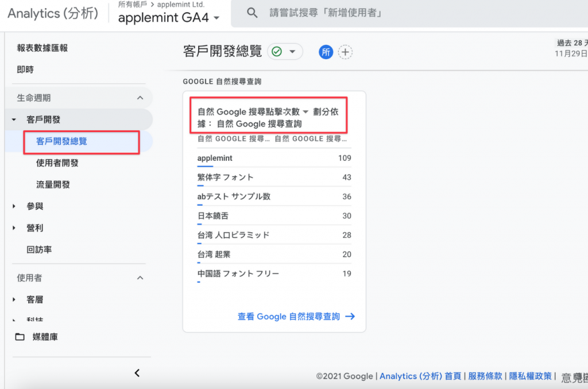Viewport: 588px width, 389px height.
Task: Click the 20 clicks value
Action: 347,255
